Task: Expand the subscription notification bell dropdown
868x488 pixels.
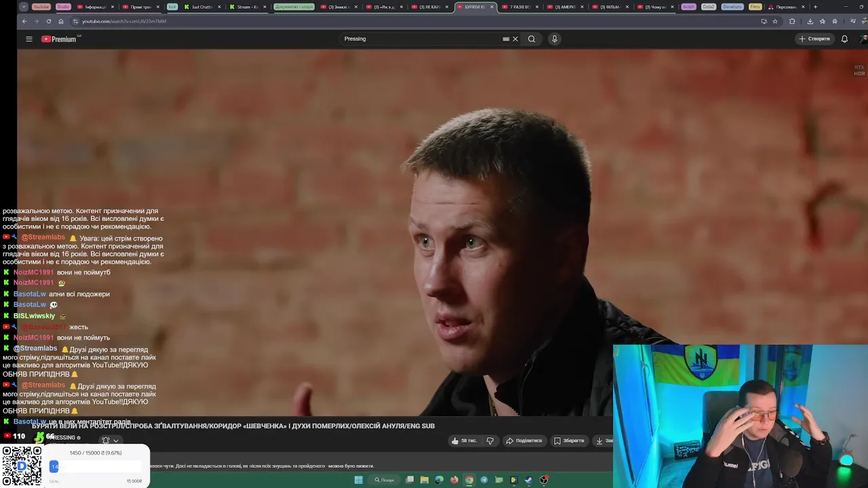Action: click(x=109, y=441)
